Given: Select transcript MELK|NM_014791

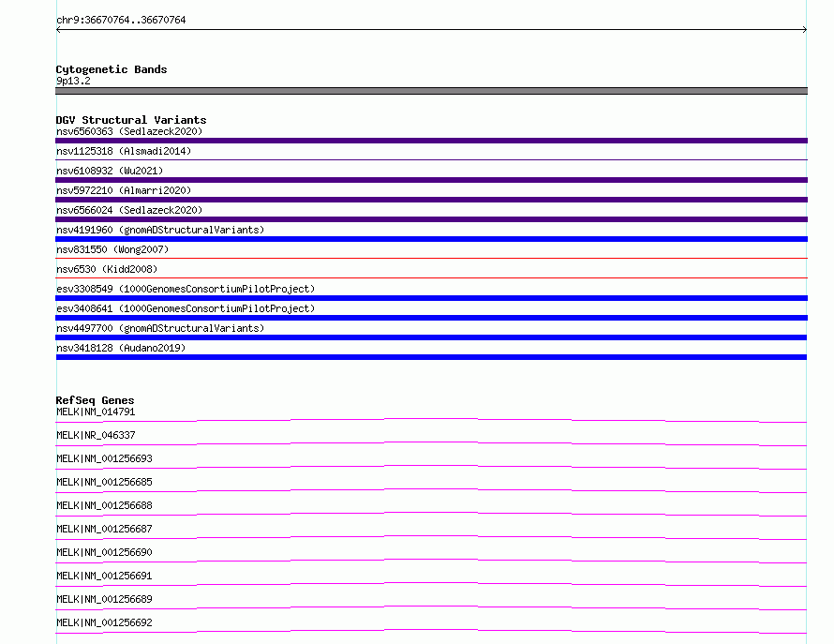Looking at the screenshot, I should tap(96, 412).
